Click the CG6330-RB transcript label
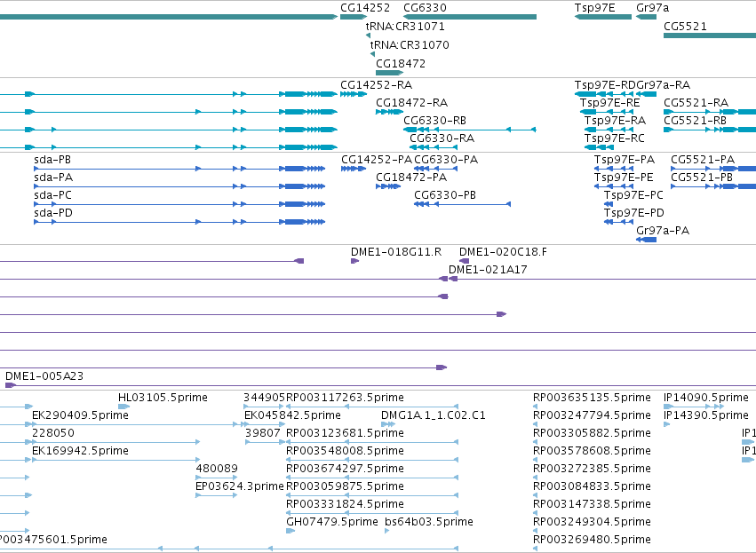Image resolution: width=756 pixels, height=553 pixels. click(x=435, y=121)
